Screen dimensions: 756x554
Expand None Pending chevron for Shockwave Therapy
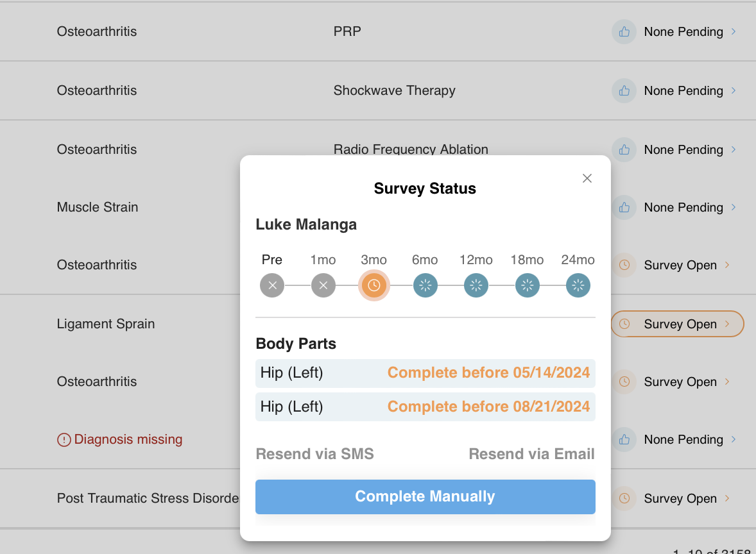[x=734, y=90]
